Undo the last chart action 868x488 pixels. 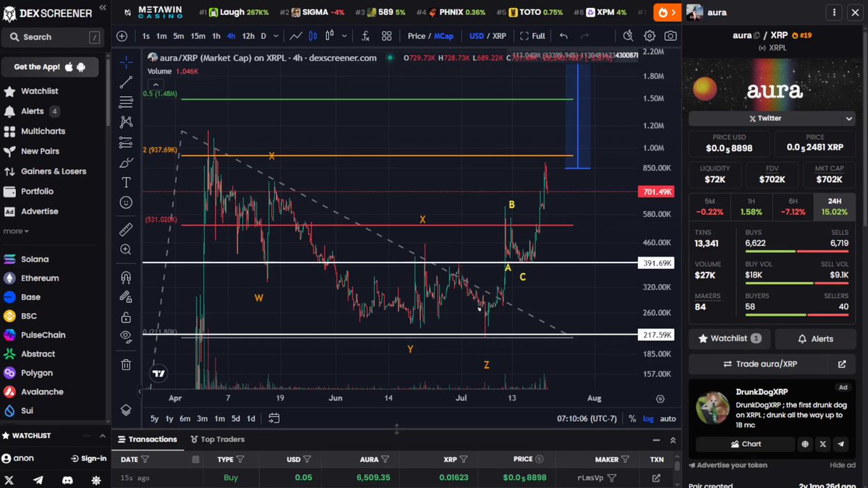coord(563,36)
